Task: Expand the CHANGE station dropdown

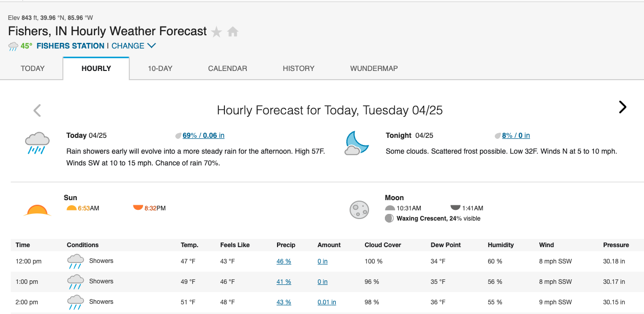Action: tap(133, 46)
